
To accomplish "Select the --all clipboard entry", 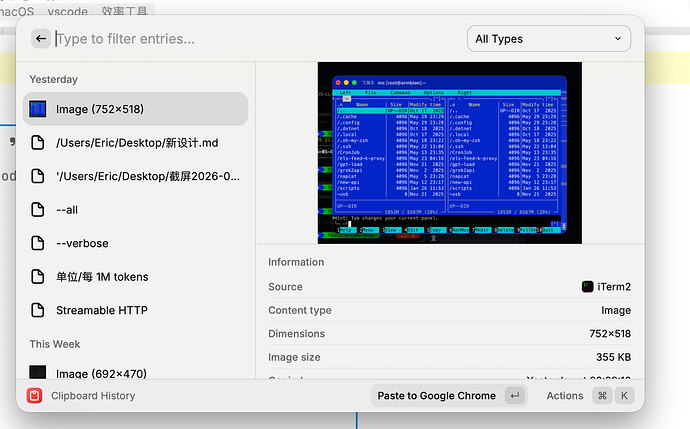I will (x=136, y=209).
